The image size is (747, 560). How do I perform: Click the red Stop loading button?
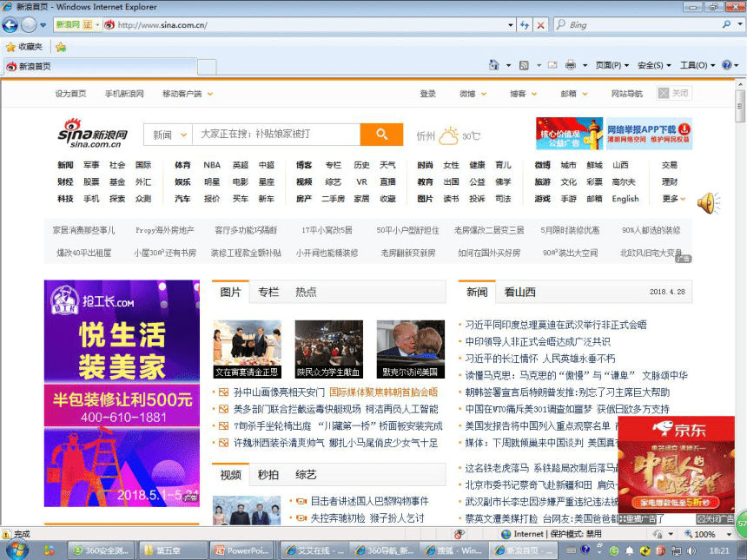[541, 25]
